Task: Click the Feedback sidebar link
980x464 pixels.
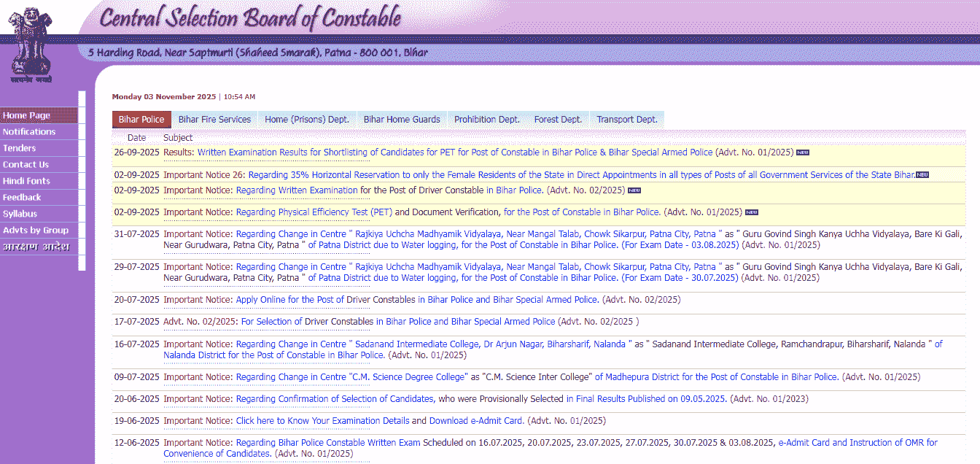Action: [22, 198]
